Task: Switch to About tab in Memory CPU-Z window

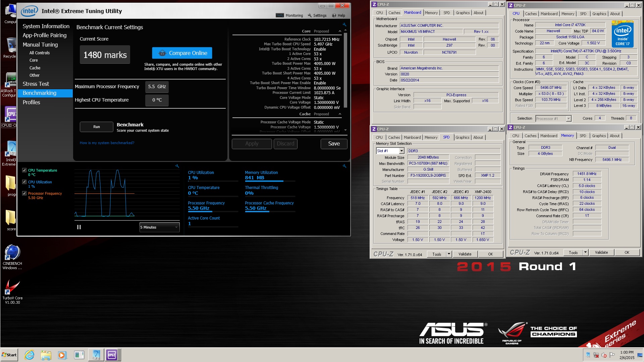Action: tap(614, 136)
